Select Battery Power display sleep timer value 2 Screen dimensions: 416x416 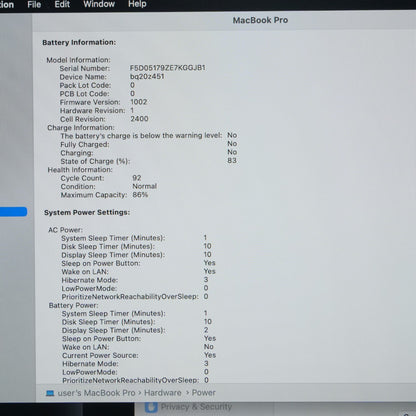[x=206, y=330]
